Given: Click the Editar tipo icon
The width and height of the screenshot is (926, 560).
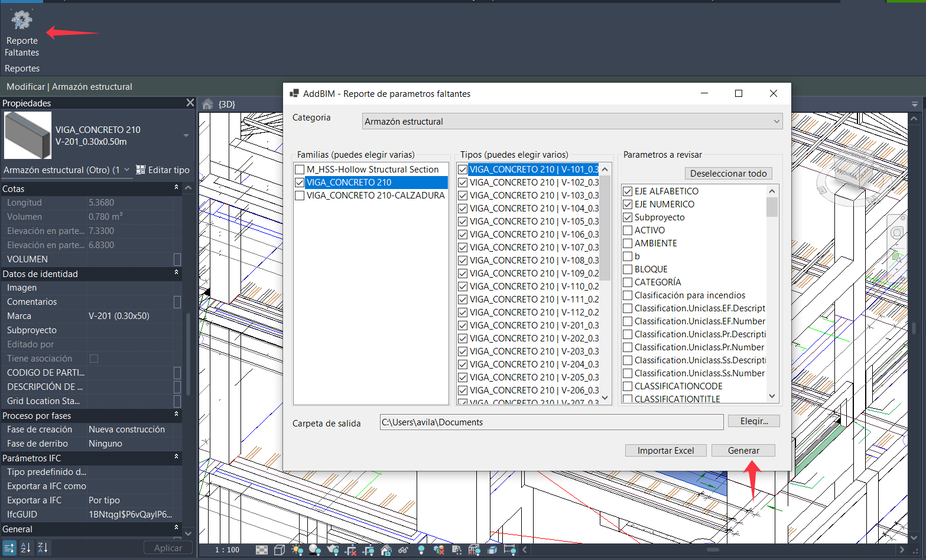Looking at the screenshot, I should [x=141, y=170].
